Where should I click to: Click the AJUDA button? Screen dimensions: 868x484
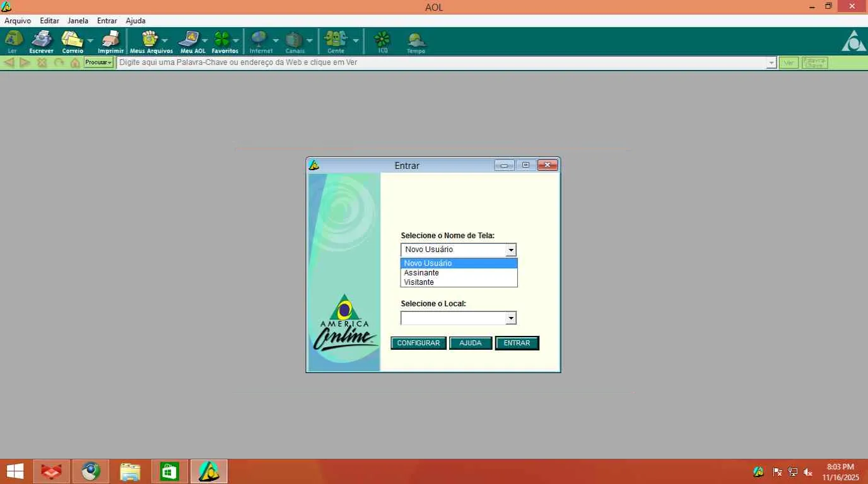pyautogui.click(x=471, y=343)
